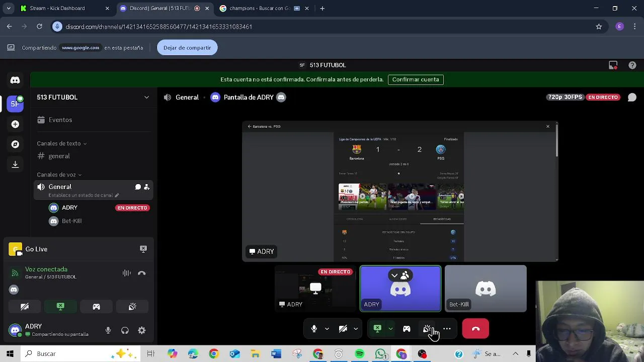Image resolution: width=644 pixels, height=362 pixels.
Task: Show hidden system tray icons
Action: [x=515, y=354]
